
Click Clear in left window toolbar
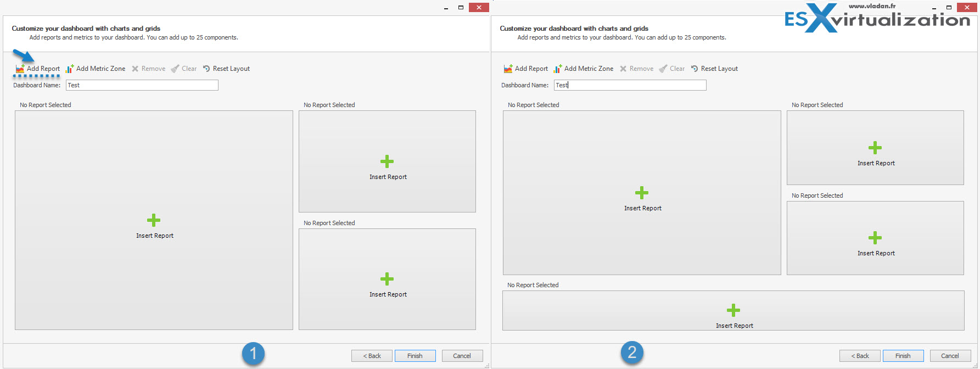point(184,69)
